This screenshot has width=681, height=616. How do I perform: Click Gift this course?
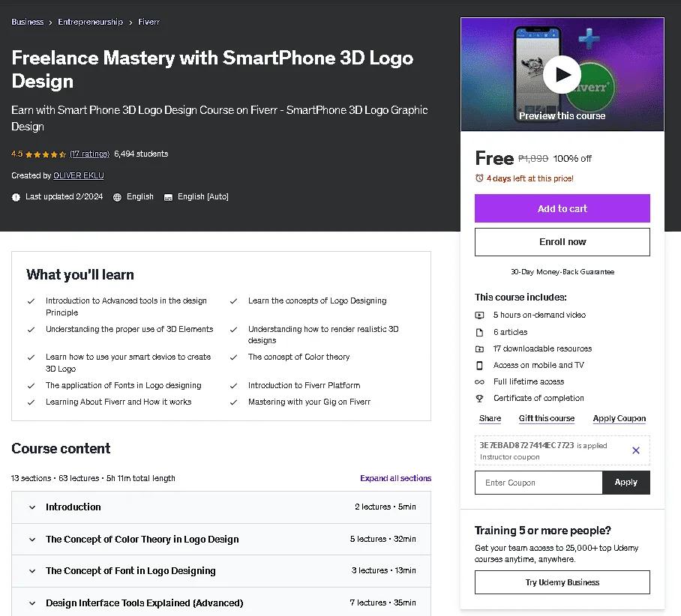pos(546,418)
